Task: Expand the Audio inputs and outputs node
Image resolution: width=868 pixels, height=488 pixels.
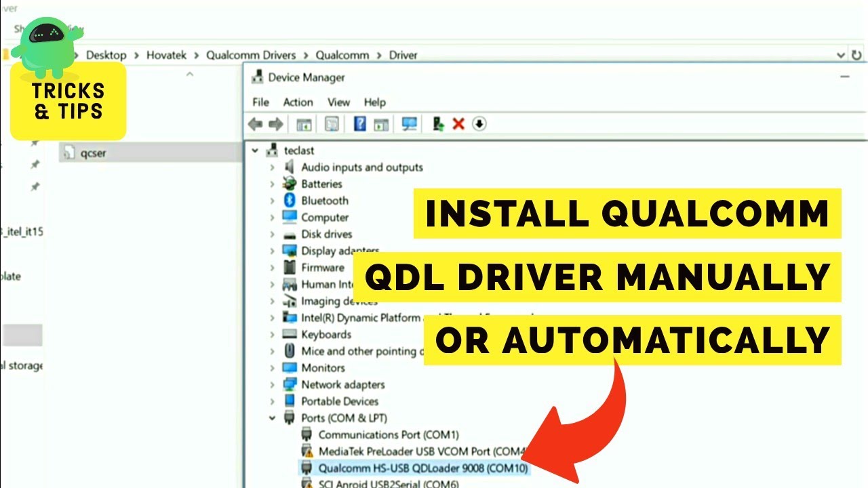Action: tap(272, 167)
